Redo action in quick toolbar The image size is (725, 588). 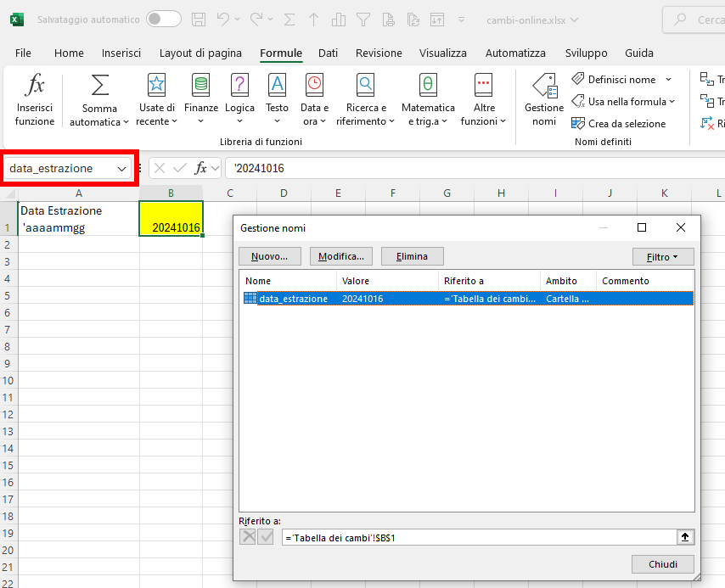256,20
